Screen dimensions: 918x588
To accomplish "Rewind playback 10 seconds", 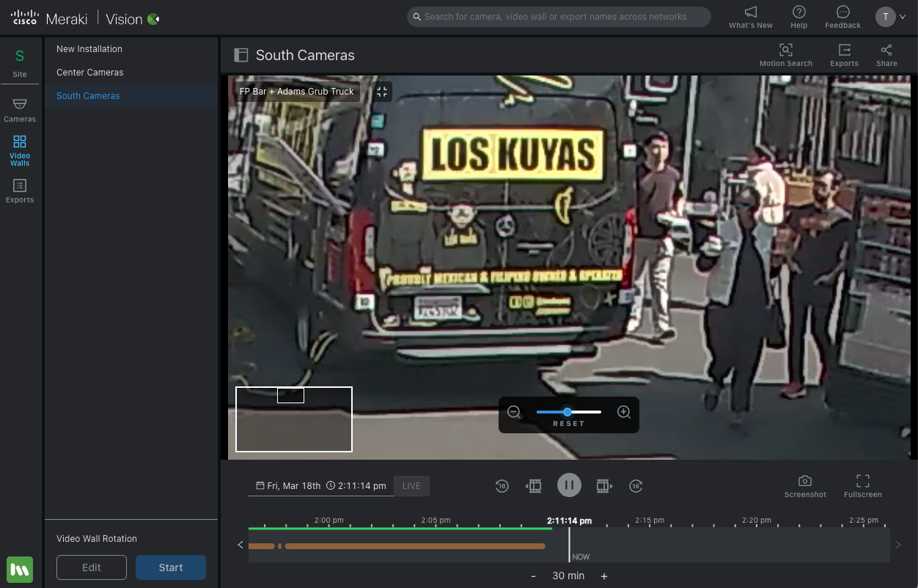I will coord(502,485).
